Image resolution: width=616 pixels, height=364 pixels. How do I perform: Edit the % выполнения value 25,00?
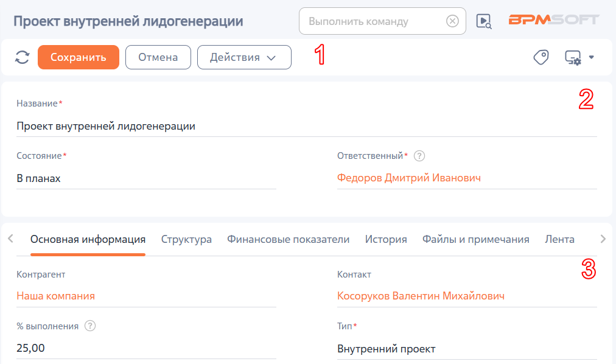(x=146, y=348)
